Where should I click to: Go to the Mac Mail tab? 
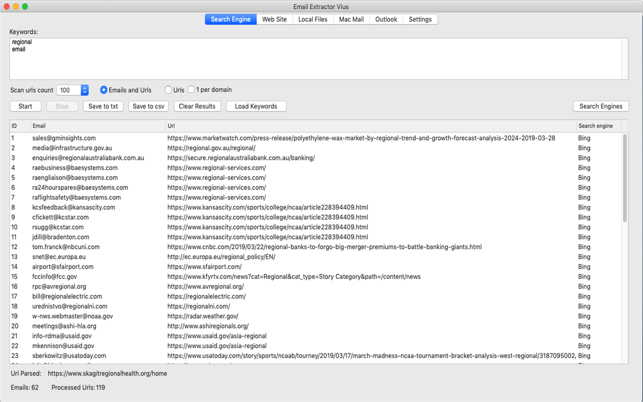351,19
